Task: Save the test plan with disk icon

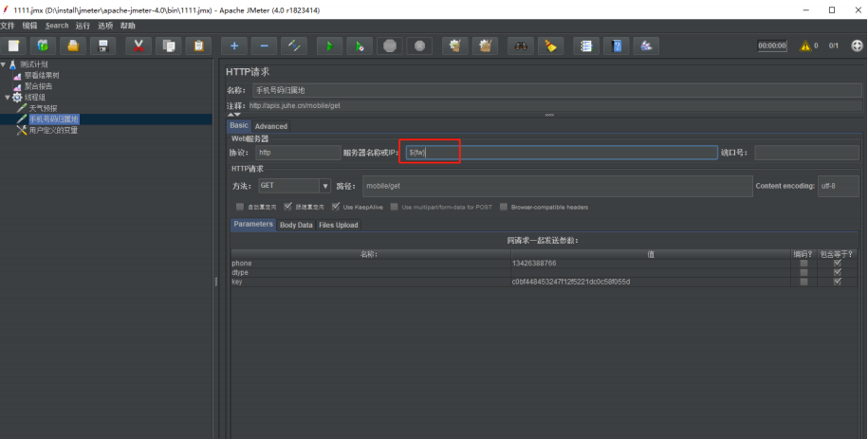Action: coord(102,46)
